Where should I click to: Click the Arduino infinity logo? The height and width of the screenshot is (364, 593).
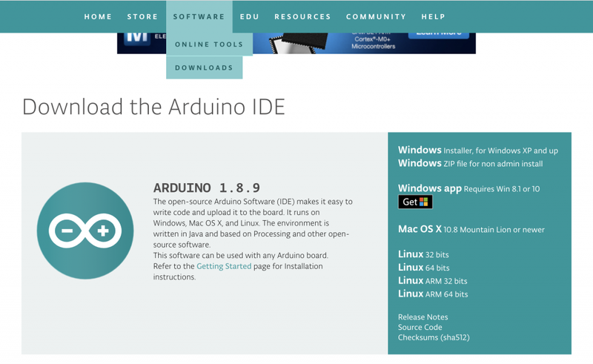(85, 231)
